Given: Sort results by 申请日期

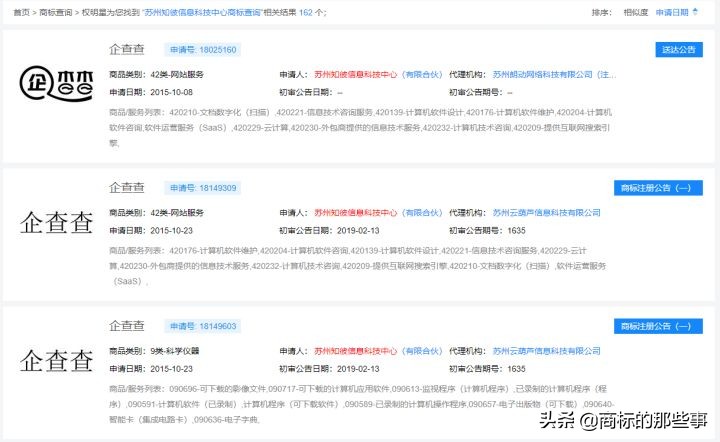Looking at the screenshot, I should 672,12.
